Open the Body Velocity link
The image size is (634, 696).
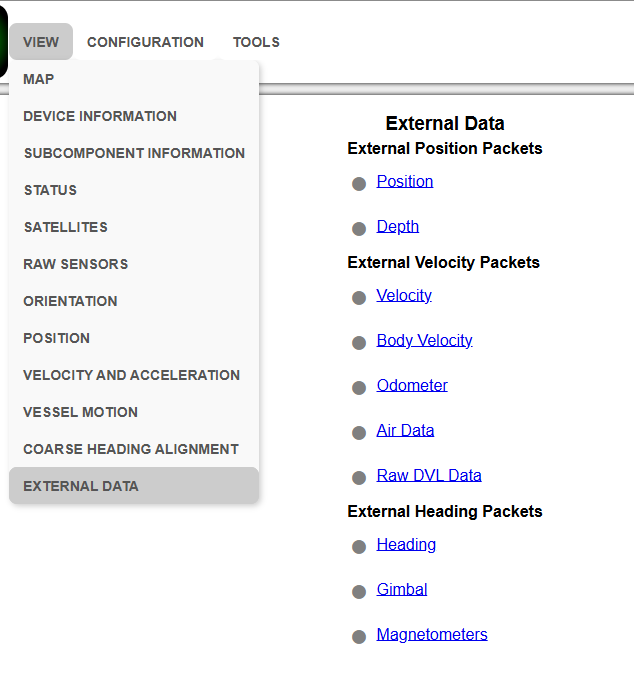(x=424, y=340)
